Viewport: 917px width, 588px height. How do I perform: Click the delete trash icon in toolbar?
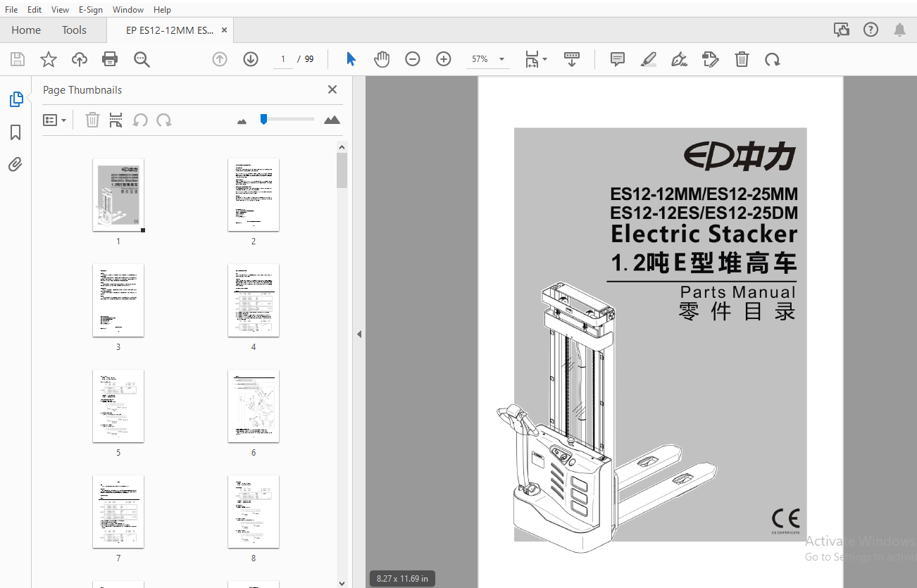click(x=742, y=59)
